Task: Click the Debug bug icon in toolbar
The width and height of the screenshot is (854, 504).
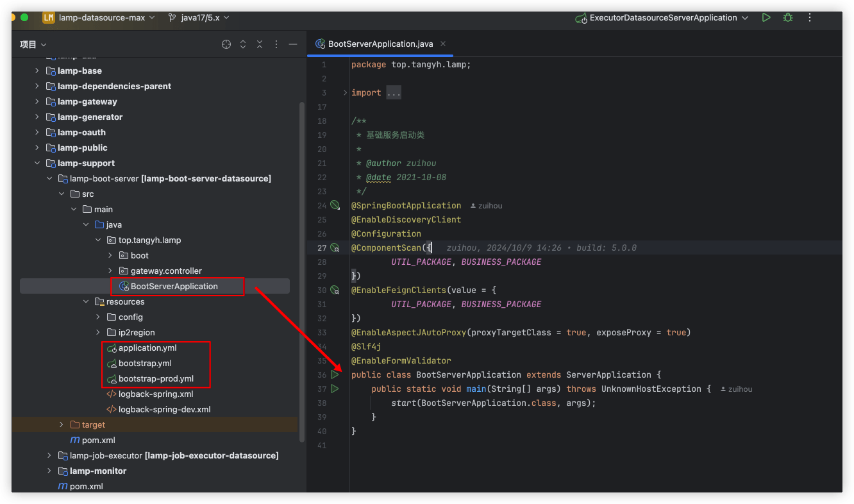Action: pos(788,18)
